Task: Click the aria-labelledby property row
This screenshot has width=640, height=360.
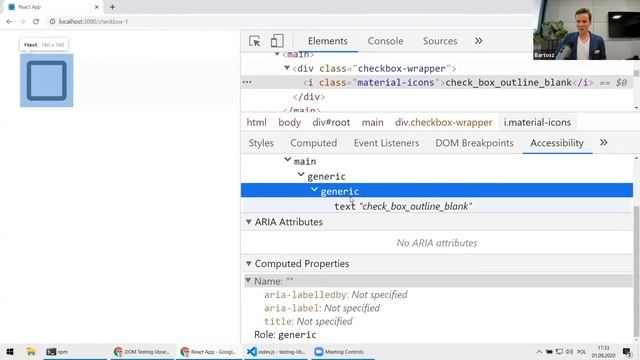Action: 336,295
